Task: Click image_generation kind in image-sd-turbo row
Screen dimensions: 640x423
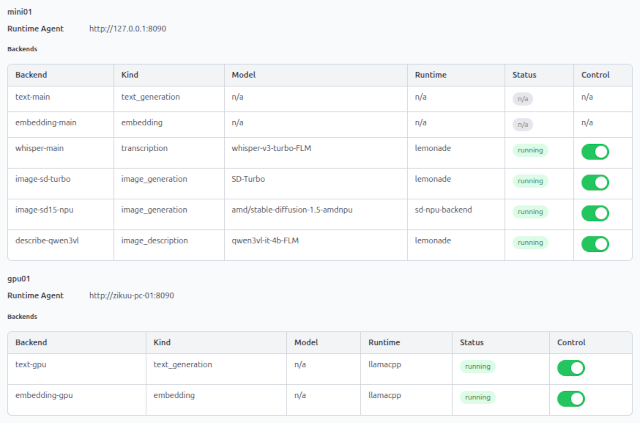Action: click(x=154, y=179)
